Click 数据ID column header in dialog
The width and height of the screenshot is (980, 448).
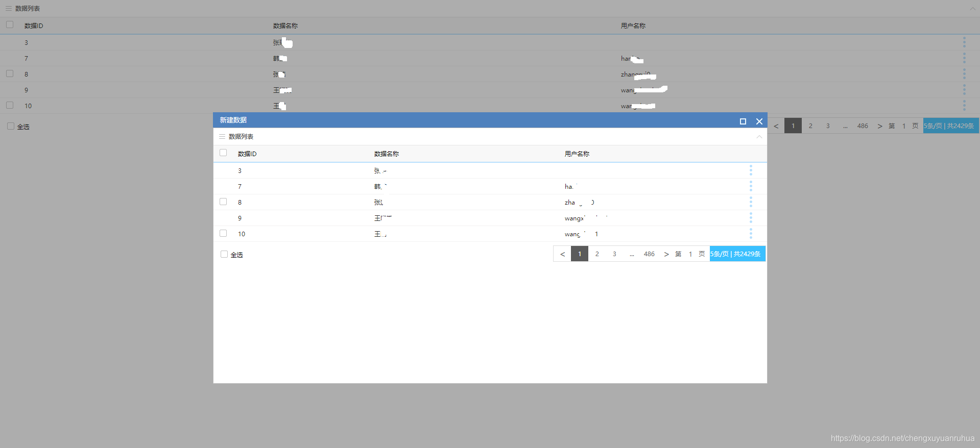coord(247,154)
